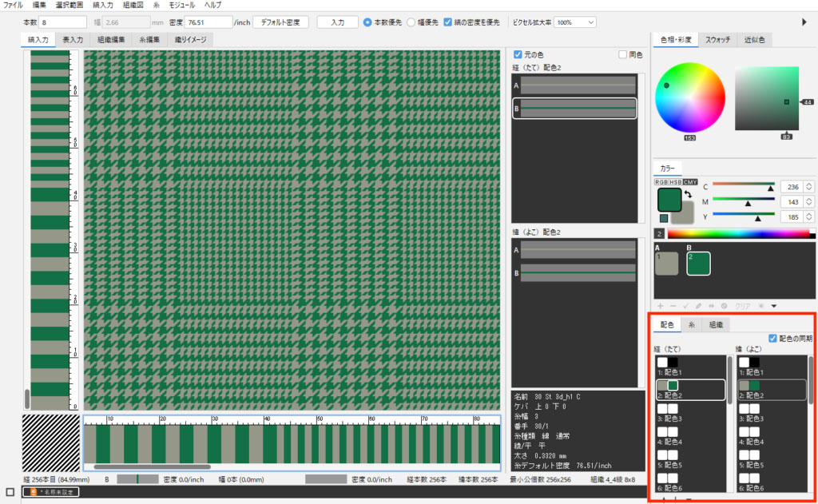The width and height of the screenshot is (818, 504).
Task: Open the 組織図 menu
Action: pos(133,5)
